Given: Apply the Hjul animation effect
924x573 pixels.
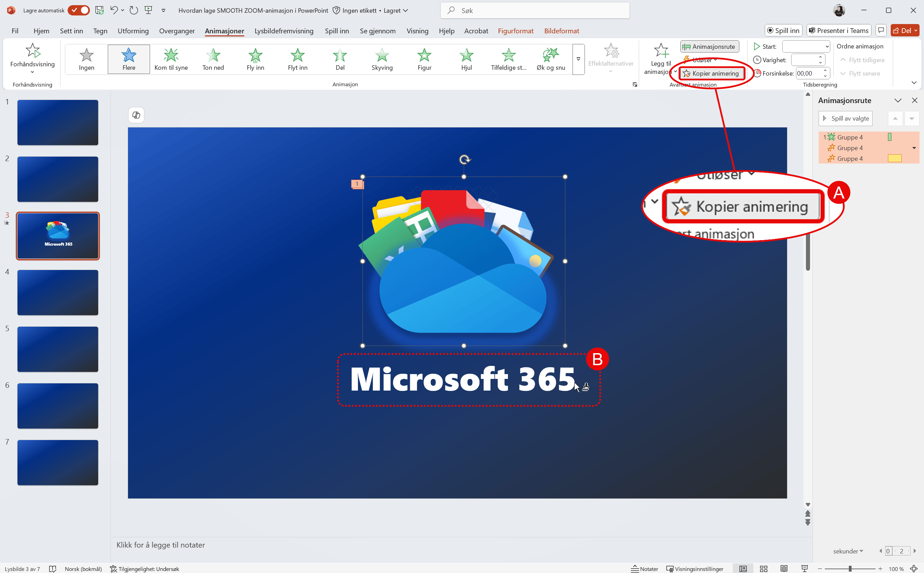Looking at the screenshot, I should 466,59.
